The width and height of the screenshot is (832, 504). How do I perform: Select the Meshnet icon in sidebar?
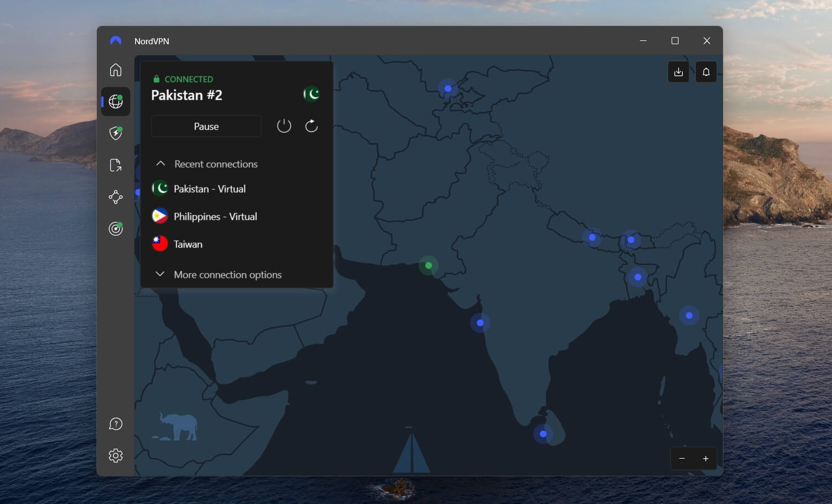click(116, 197)
